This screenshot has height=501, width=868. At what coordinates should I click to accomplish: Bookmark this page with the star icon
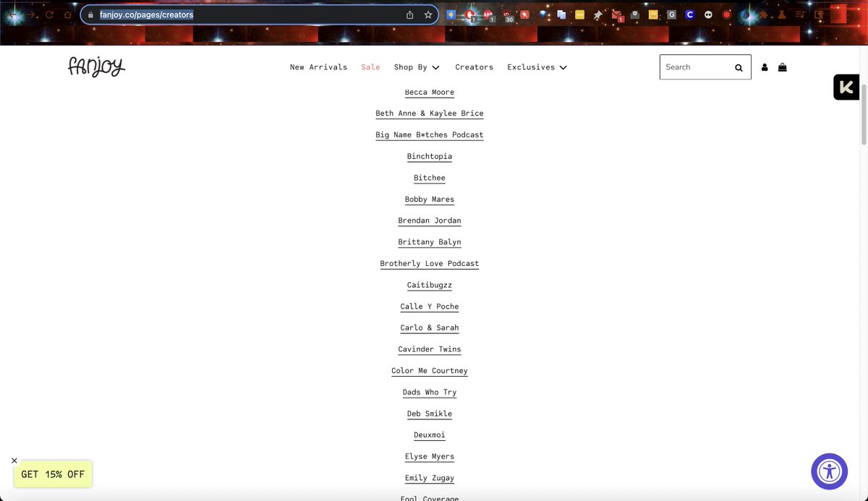[x=428, y=14]
